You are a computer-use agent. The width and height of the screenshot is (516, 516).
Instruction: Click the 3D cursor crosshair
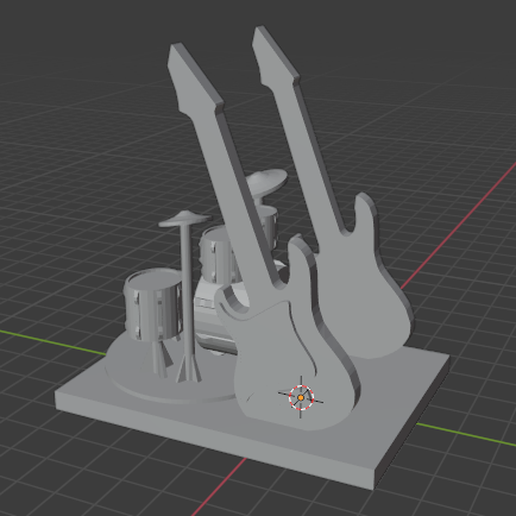pyautogui.click(x=301, y=397)
